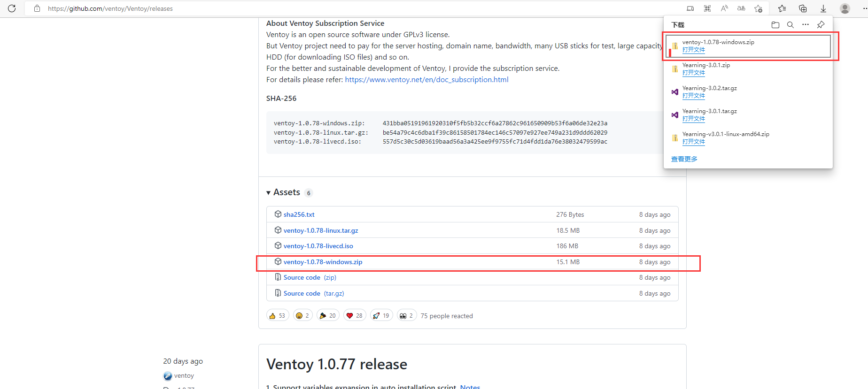React with rocket (19)

(x=381, y=316)
